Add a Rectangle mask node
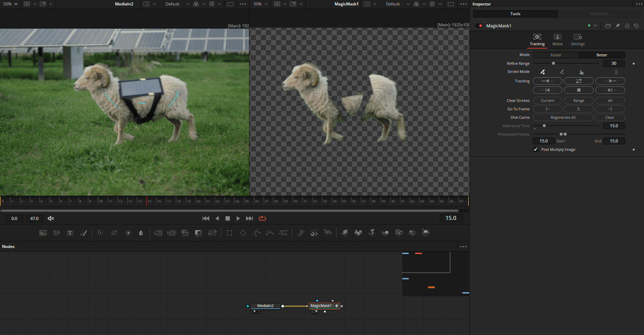 click(230, 233)
